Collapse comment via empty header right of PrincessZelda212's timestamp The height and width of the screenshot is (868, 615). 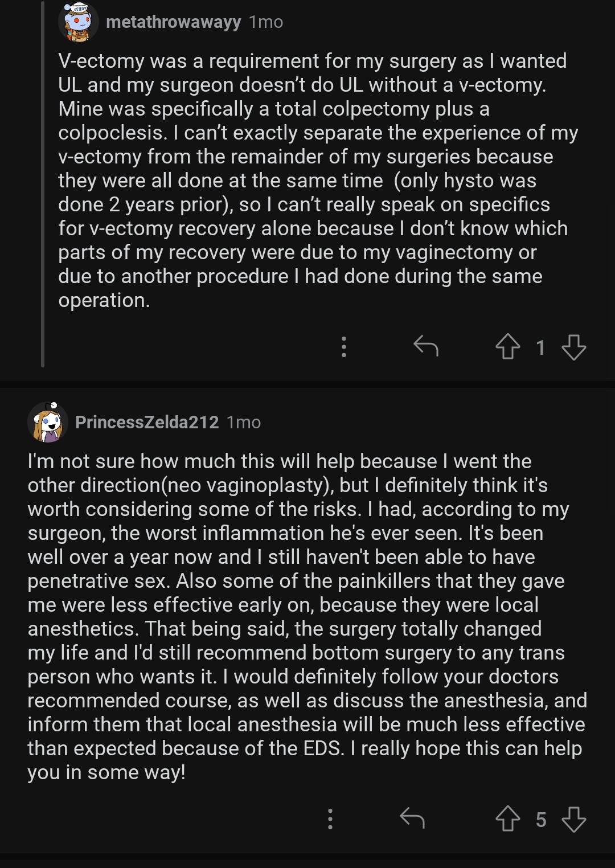pos(433,422)
